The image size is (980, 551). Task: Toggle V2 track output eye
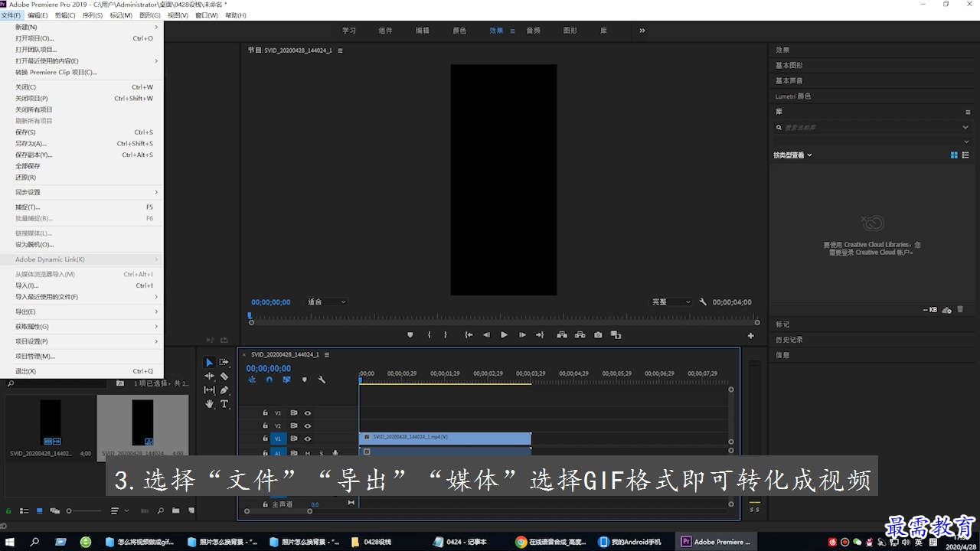[307, 425]
